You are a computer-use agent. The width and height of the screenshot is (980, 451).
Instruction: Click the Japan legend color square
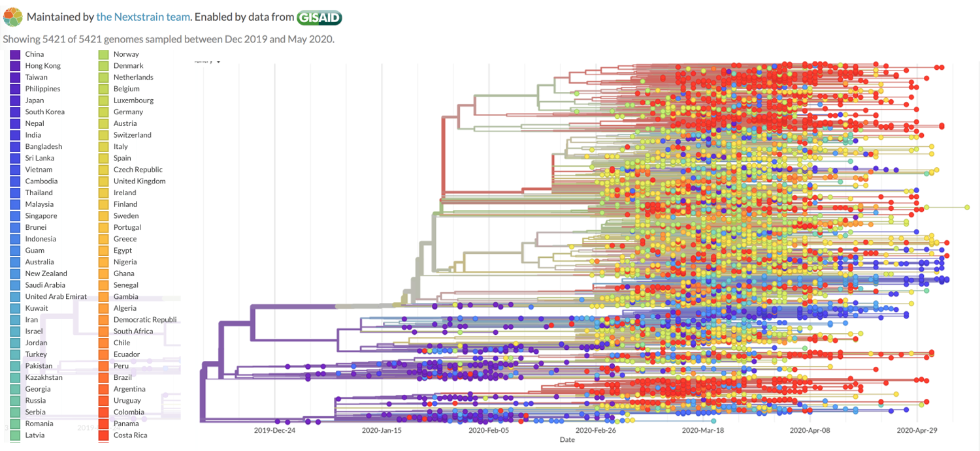click(16, 101)
